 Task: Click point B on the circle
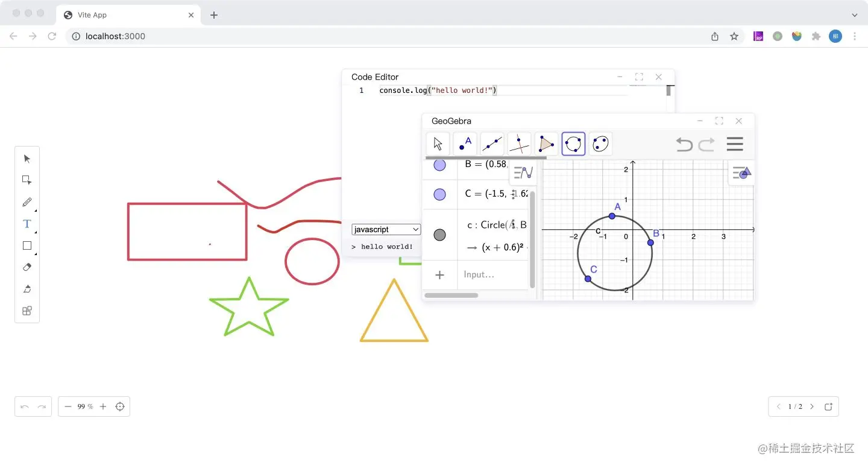click(x=650, y=242)
